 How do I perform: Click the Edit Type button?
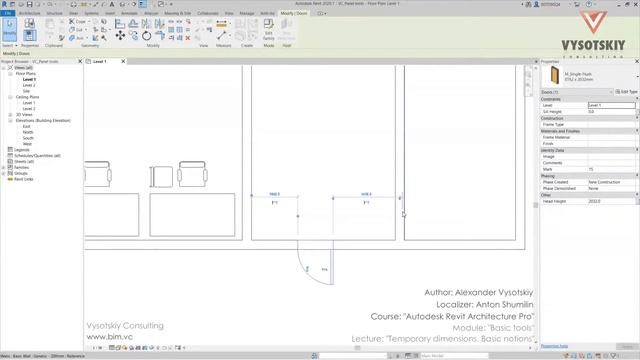[x=627, y=92]
